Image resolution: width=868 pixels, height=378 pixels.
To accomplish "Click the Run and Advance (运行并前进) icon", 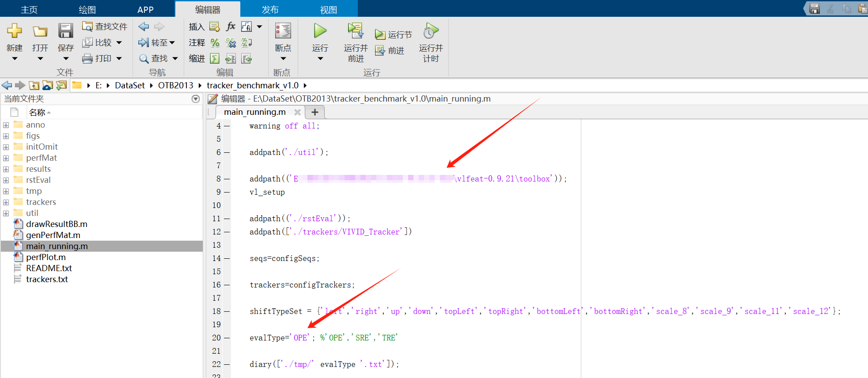I will pyautogui.click(x=356, y=30).
